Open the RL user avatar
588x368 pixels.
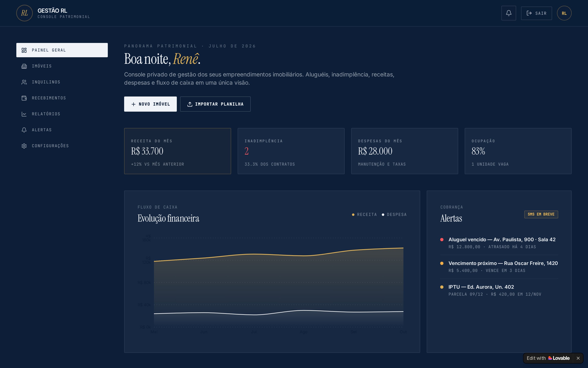[x=564, y=13]
